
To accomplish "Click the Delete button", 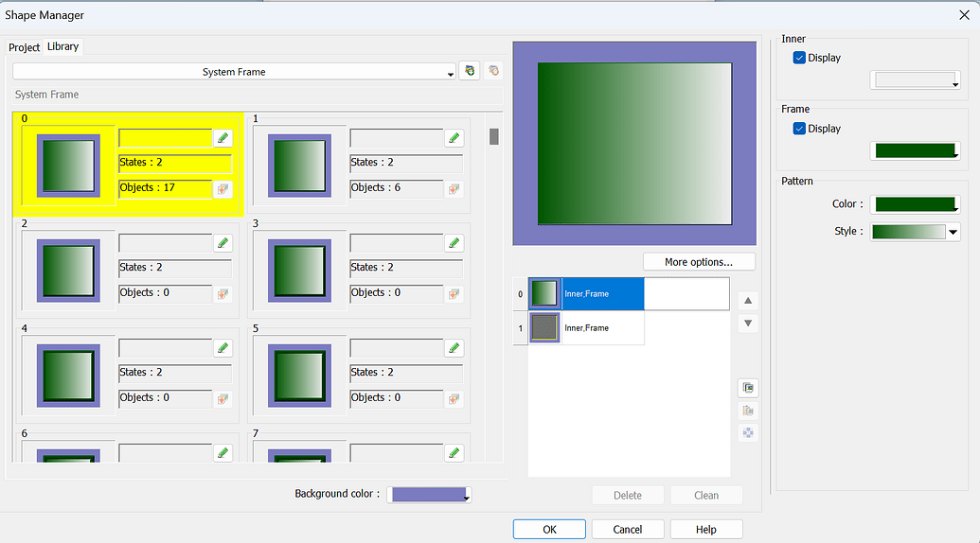I will [628, 495].
